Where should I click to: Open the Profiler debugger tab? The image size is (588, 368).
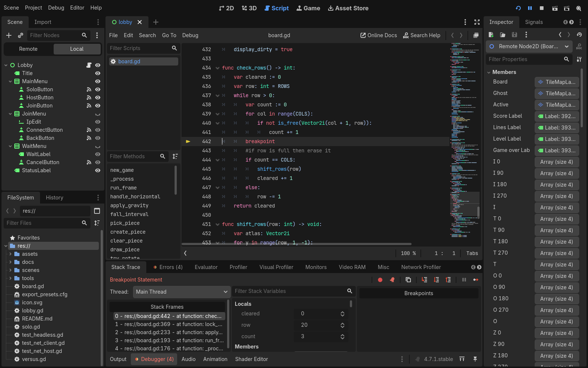click(x=238, y=267)
